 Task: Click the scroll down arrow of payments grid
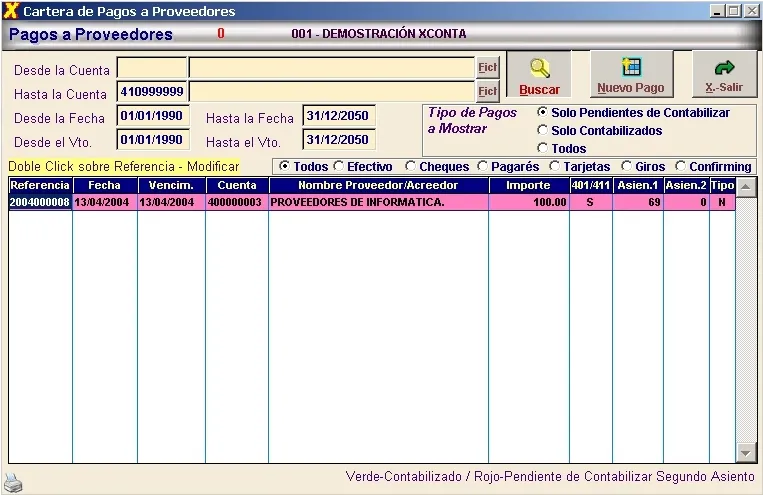coord(746,453)
